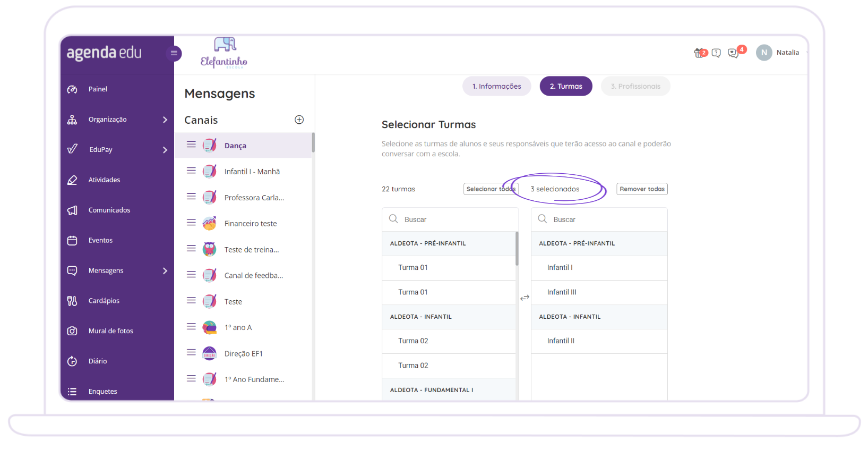The height and width of the screenshot is (449, 868).
Task: Click the search icon in available classes list
Action: coord(393,219)
